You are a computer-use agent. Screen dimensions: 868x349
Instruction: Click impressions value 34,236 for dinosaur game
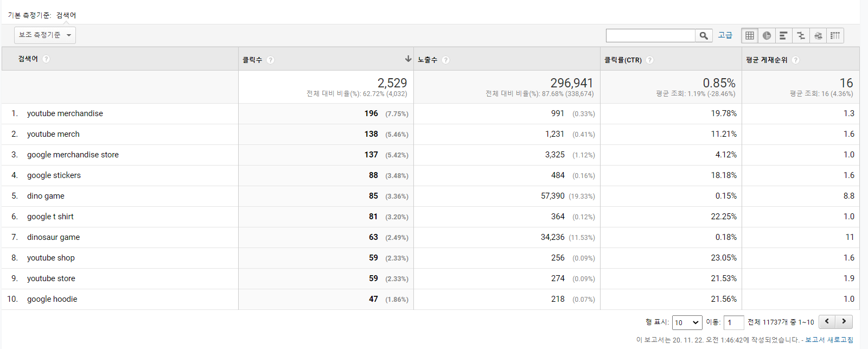pyautogui.click(x=553, y=237)
